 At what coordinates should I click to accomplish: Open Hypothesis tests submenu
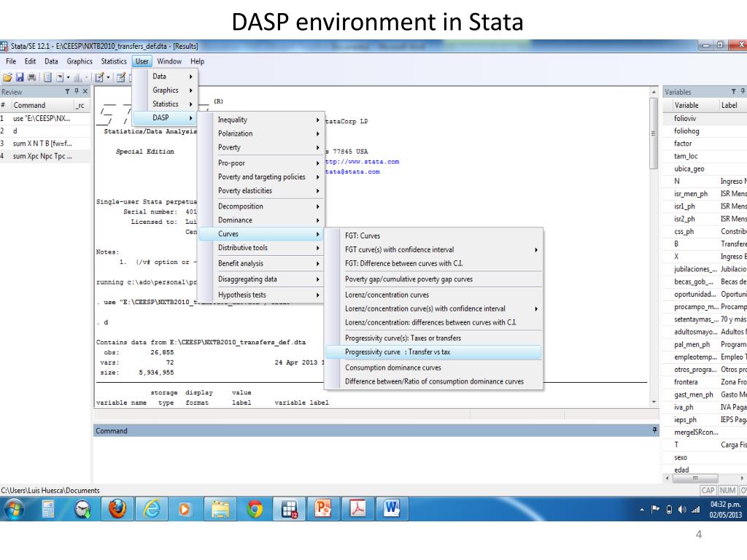pyautogui.click(x=261, y=295)
